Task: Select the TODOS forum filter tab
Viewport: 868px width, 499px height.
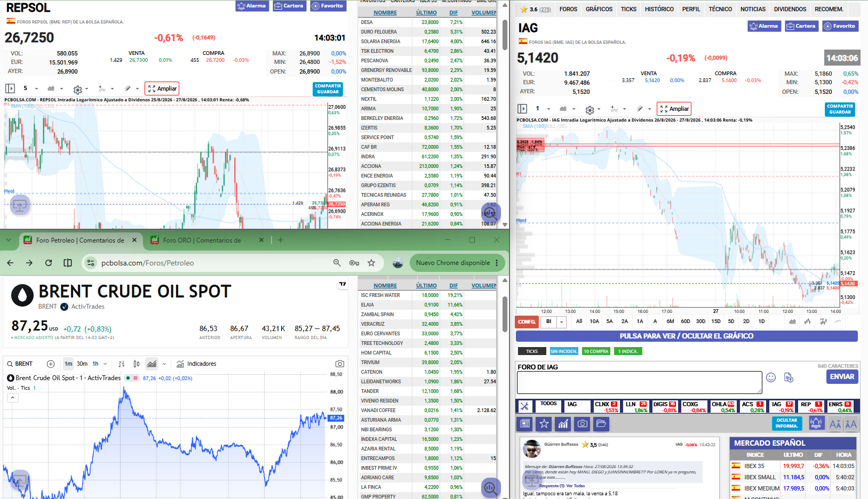Action: (548, 404)
